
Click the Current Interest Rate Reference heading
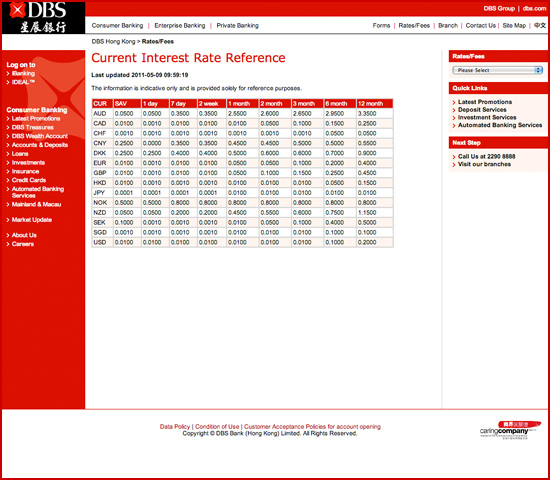click(188, 58)
